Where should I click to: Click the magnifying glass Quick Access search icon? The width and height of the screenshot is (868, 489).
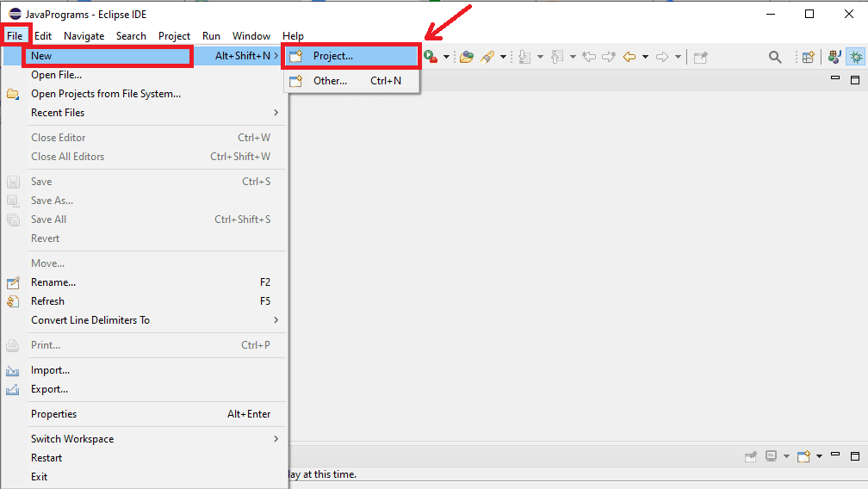click(x=775, y=57)
